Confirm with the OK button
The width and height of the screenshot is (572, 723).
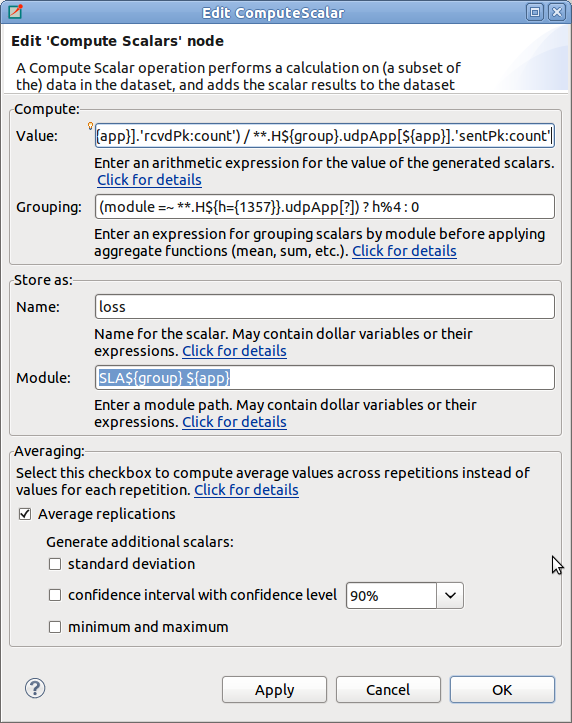point(502,690)
